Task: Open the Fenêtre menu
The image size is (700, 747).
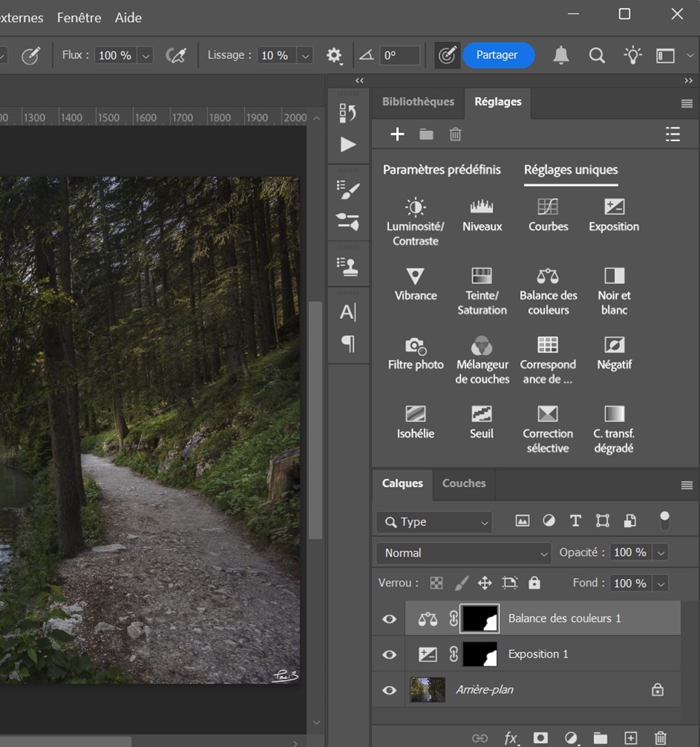Action: click(79, 18)
